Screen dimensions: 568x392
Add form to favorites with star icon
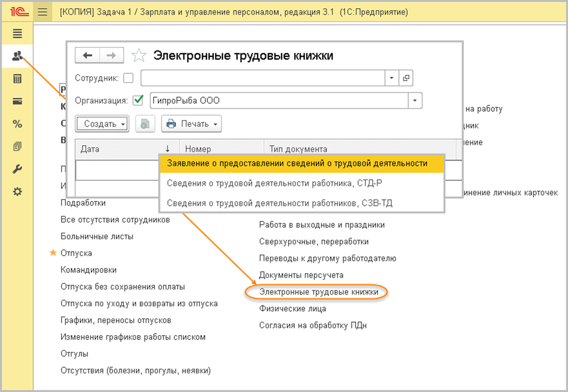[x=139, y=56]
